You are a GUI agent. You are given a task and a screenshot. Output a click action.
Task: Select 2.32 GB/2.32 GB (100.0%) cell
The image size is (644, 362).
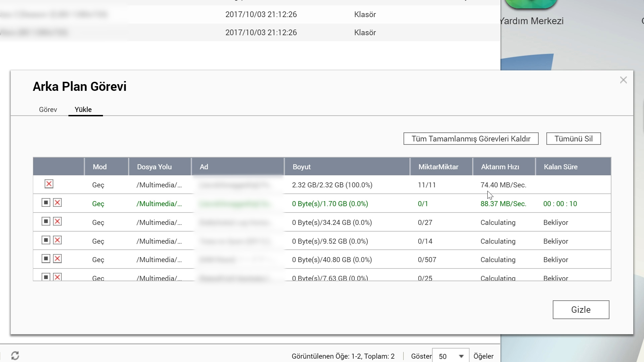click(x=332, y=185)
